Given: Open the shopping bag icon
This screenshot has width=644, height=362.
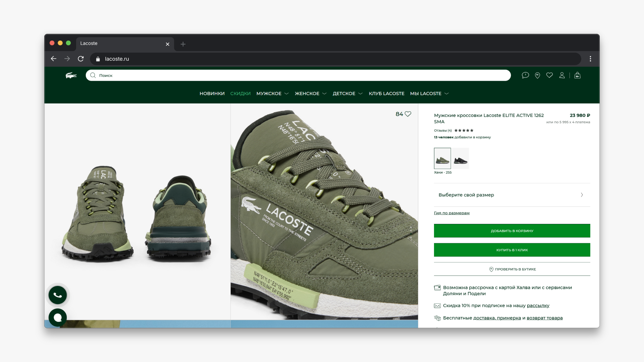Looking at the screenshot, I should click(x=577, y=75).
